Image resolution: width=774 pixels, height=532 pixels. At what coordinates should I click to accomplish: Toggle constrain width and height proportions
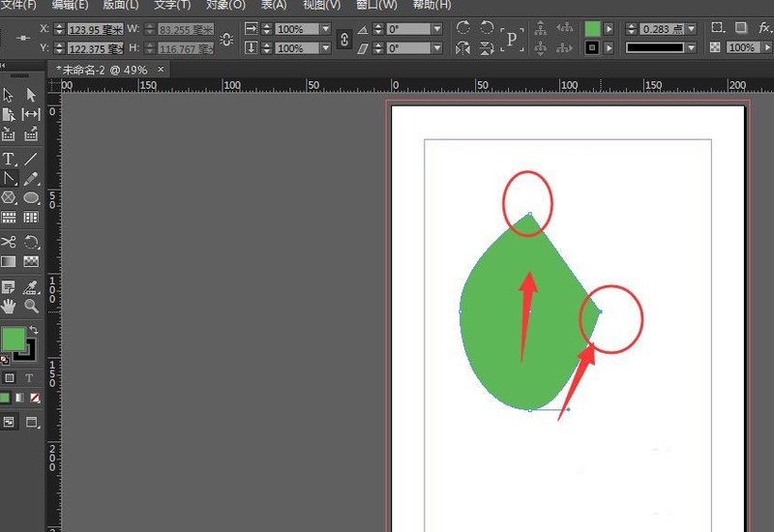(227, 39)
